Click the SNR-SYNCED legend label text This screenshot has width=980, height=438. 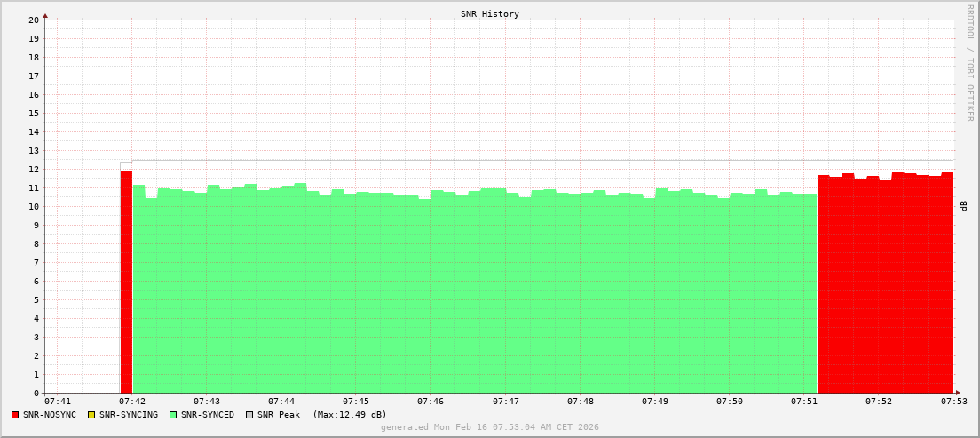208,415
